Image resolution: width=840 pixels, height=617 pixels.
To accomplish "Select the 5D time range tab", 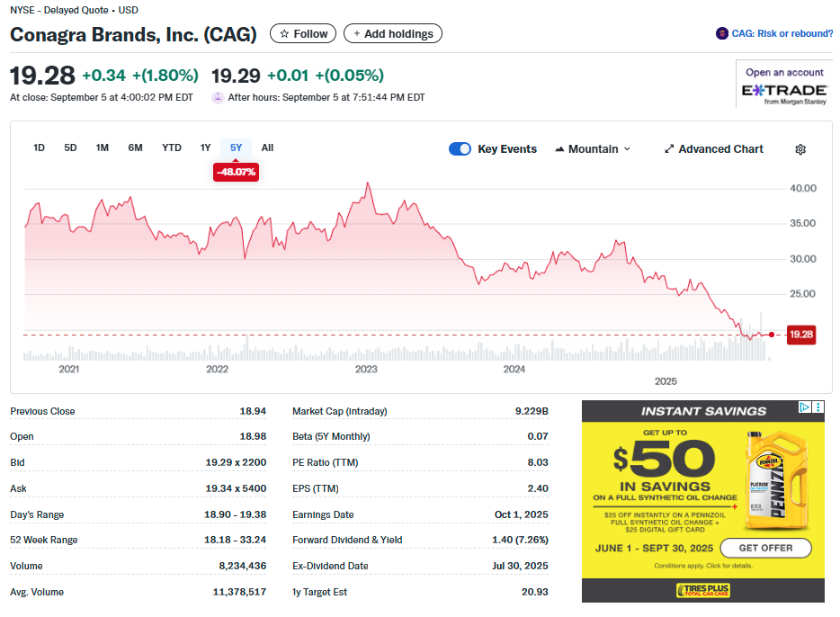I will click(70, 148).
